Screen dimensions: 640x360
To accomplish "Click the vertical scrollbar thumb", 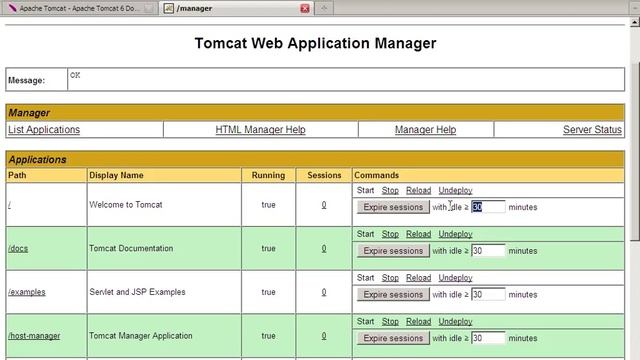I will [x=635, y=152].
